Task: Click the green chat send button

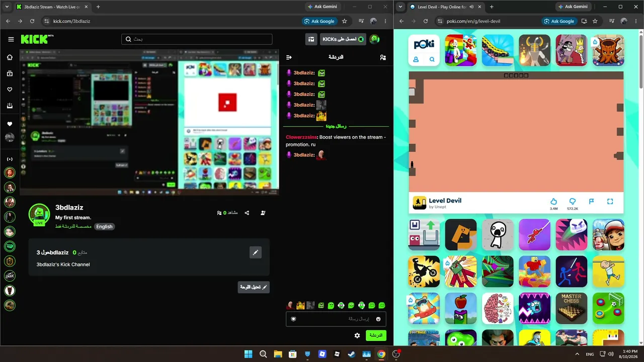Action: coord(376,335)
